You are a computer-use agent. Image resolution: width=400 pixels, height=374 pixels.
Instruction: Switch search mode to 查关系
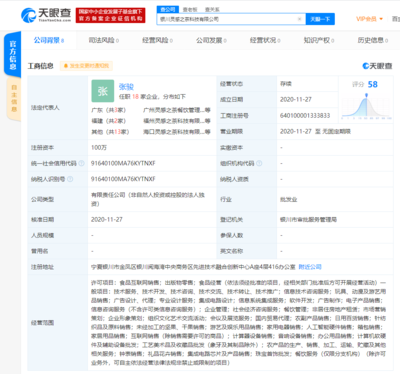click(x=212, y=10)
